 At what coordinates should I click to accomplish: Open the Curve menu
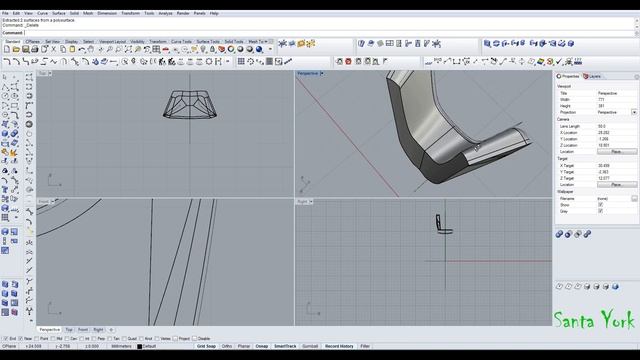(42, 13)
